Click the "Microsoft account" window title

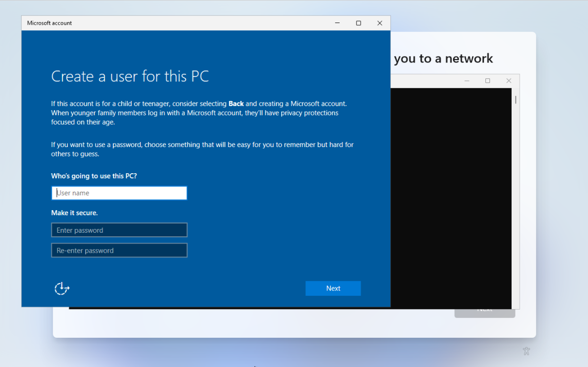pyautogui.click(x=49, y=23)
